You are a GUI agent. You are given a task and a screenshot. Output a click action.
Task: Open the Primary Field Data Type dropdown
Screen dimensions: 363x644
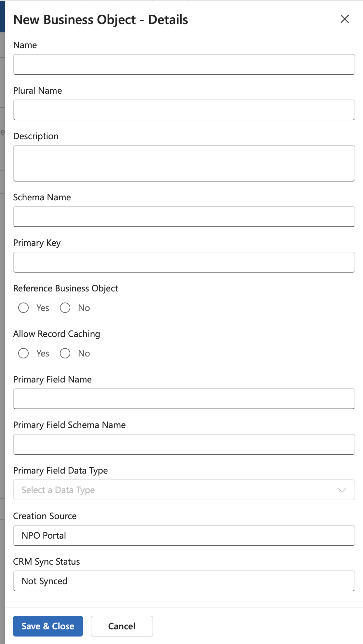click(x=176, y=490)
